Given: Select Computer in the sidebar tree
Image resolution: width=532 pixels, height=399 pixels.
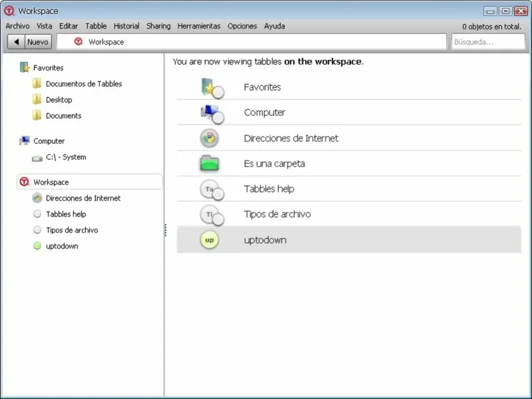Looking at the screenshot, I should point(49,141).
